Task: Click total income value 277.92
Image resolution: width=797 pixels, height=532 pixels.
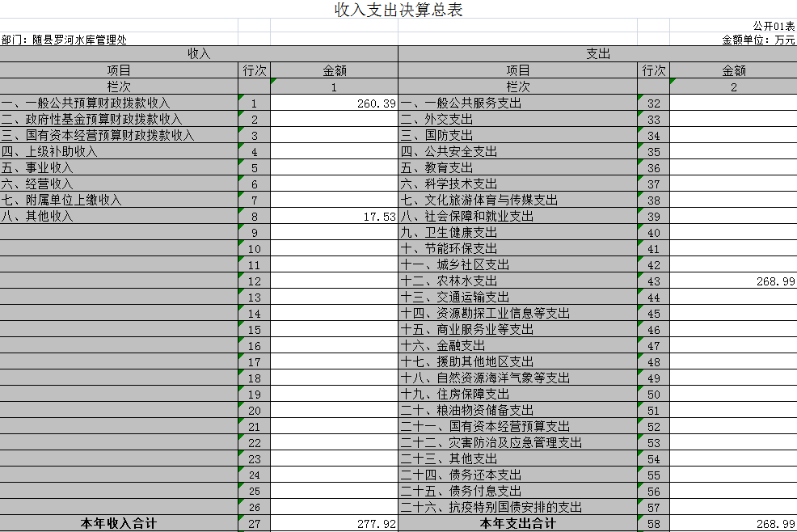Action: tap(334, 524)
